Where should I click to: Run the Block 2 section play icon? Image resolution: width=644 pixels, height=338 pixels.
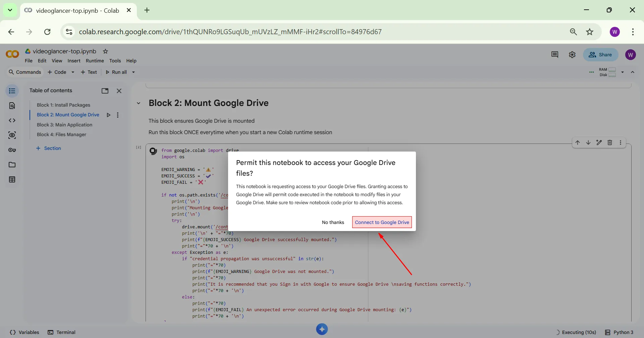(x=108, y=115)
